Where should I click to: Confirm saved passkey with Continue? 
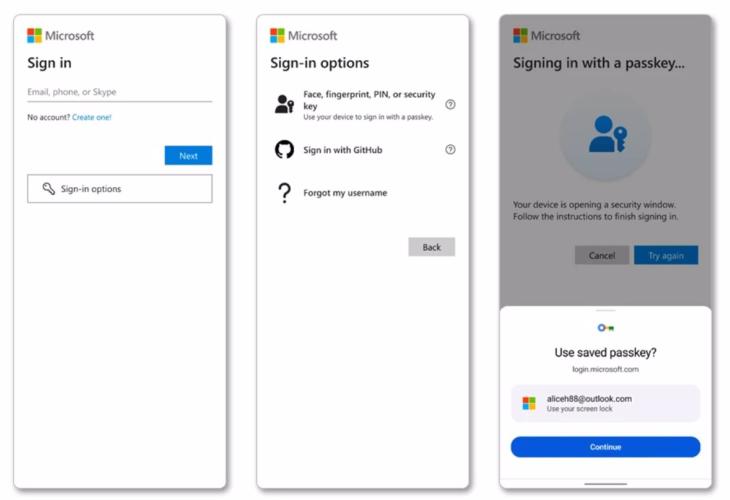[605, 447]
